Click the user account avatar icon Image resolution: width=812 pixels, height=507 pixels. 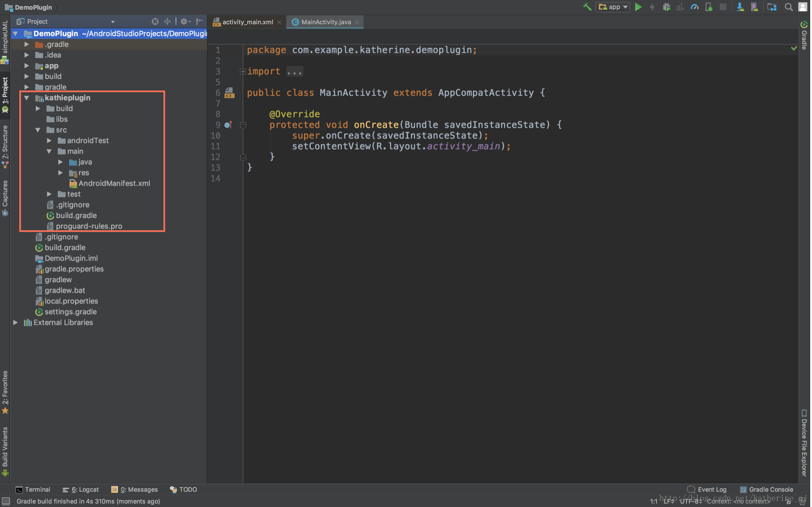tap(803, 7)
